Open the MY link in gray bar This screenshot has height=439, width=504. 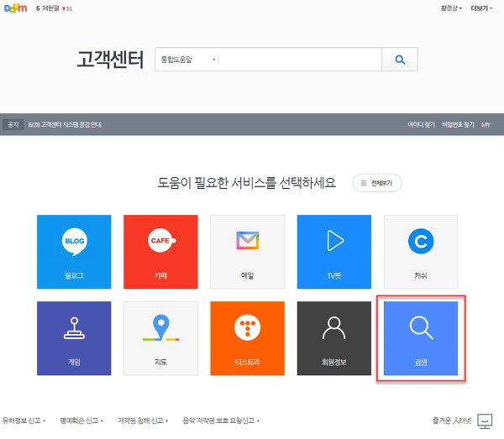[x=486, y=124]
